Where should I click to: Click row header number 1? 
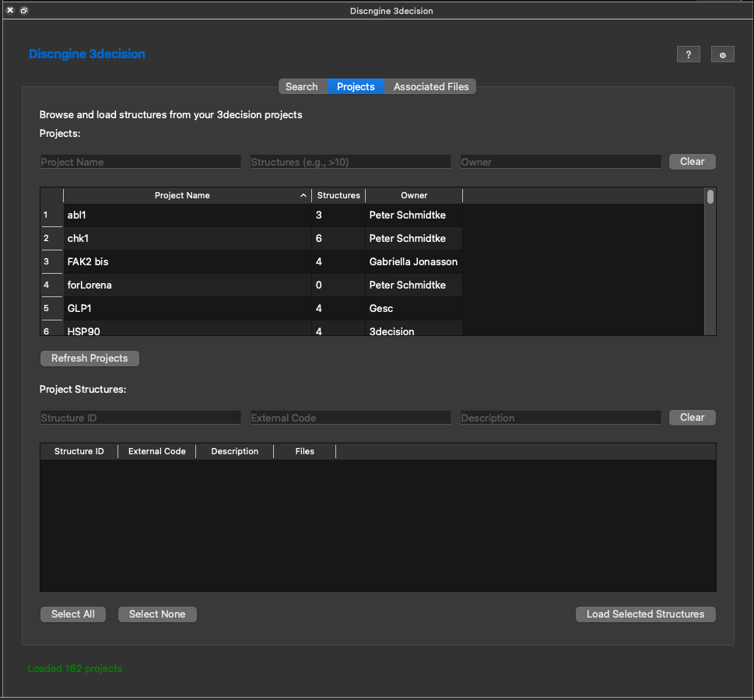tap(51, 215)
